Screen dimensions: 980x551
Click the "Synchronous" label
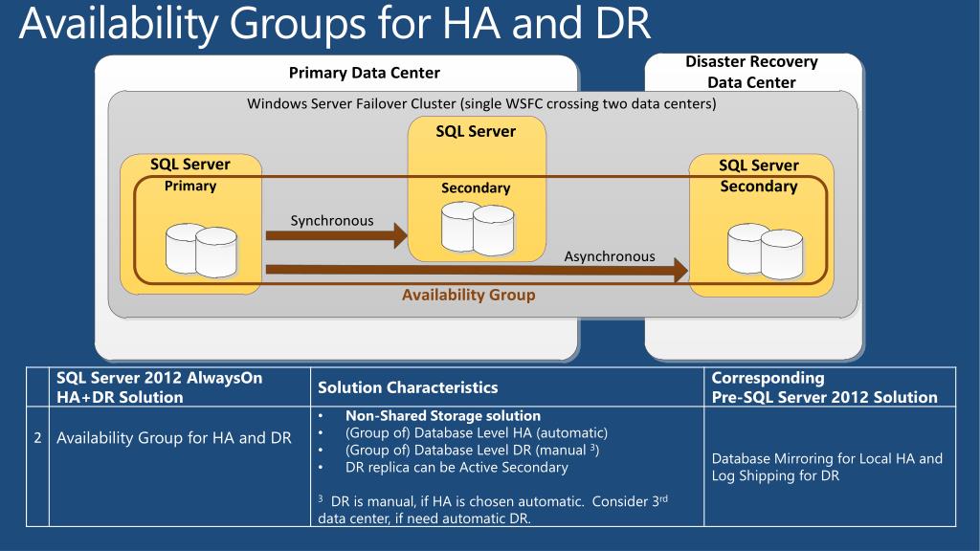[332, 221]
